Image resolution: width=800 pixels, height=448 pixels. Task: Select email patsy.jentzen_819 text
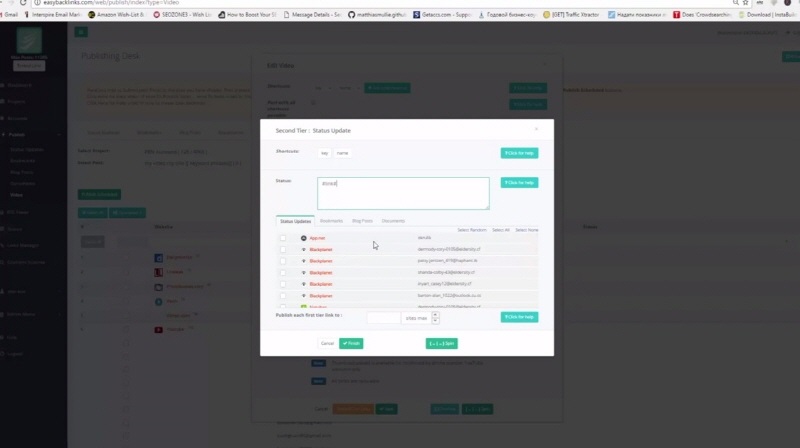tap(447, 261)
